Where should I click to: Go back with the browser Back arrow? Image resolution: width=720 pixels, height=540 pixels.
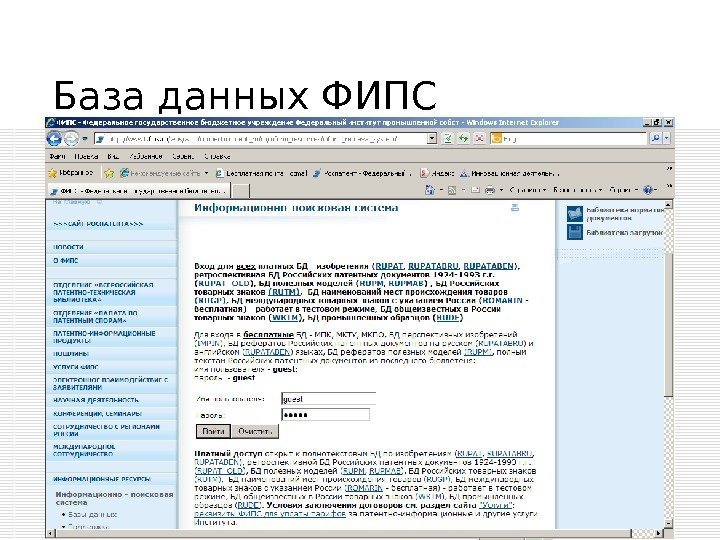point(54,138)
